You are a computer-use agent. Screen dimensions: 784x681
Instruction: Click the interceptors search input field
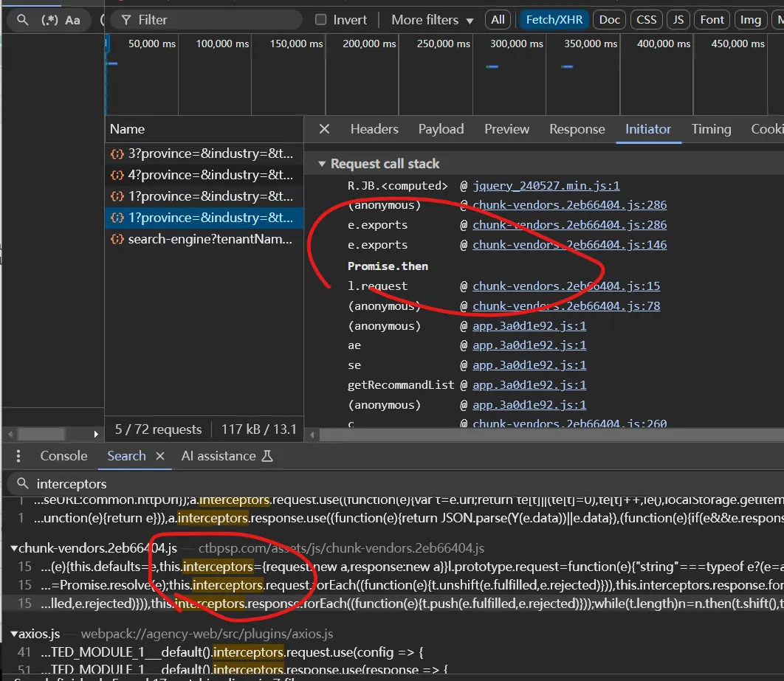pos(395,484)
